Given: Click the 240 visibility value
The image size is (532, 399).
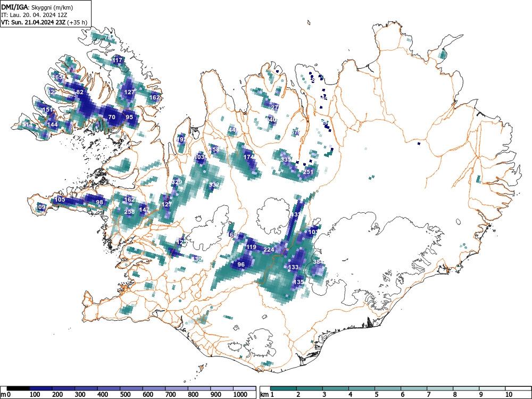Looking at the screenshot, I should [x=271, y=120].
